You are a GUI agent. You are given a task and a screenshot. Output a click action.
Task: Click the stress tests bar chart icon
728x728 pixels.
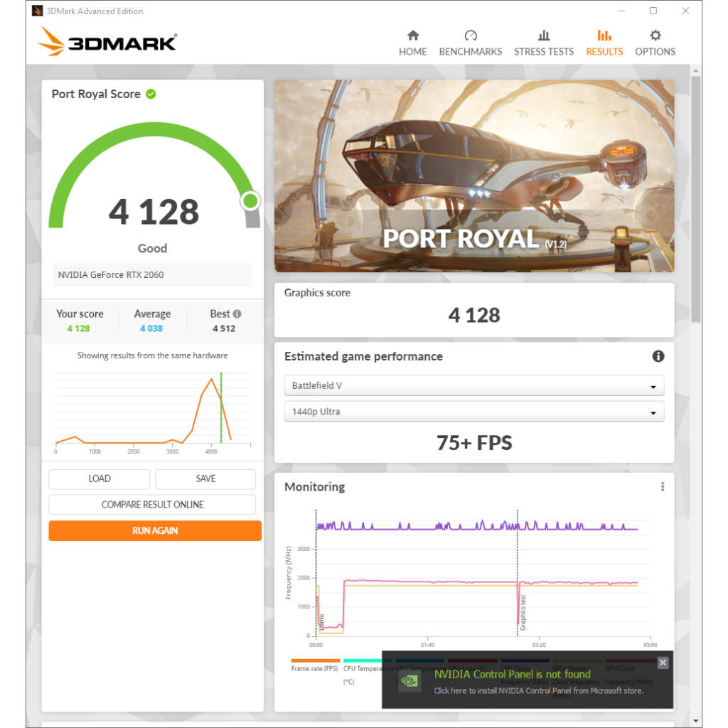click(544, 36)
